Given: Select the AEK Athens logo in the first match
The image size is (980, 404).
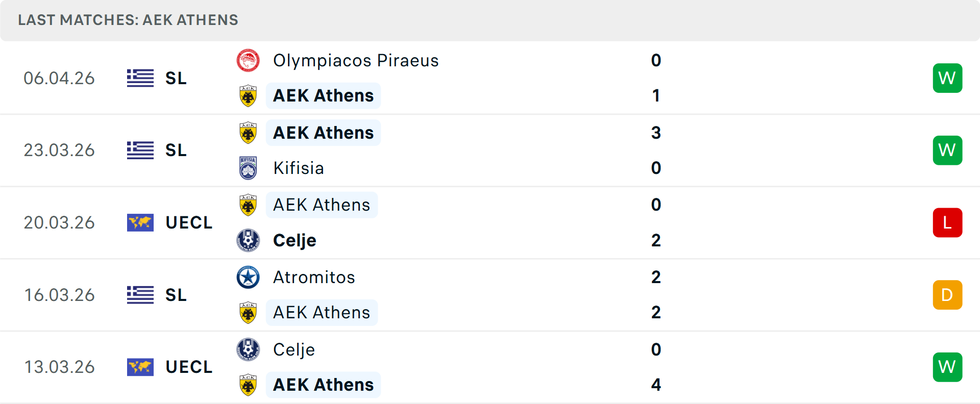Looking at the screenshot, I should [x=248, y=95].
